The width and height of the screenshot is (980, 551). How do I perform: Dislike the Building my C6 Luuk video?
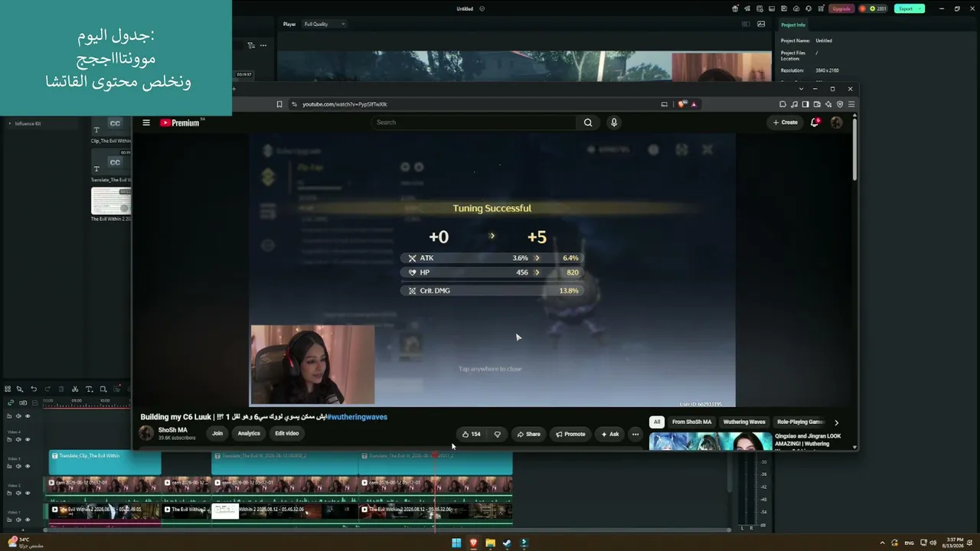(497, 434)
